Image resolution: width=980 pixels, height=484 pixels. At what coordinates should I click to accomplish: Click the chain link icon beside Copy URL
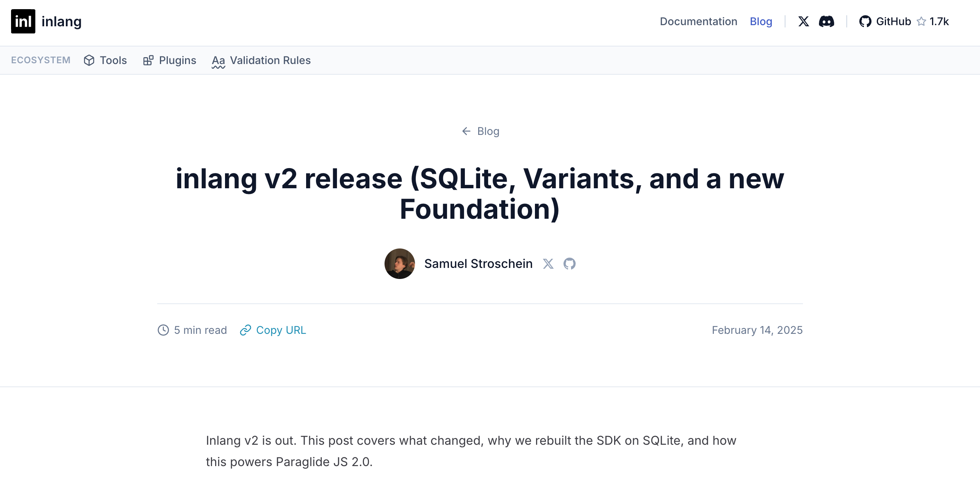246,330
